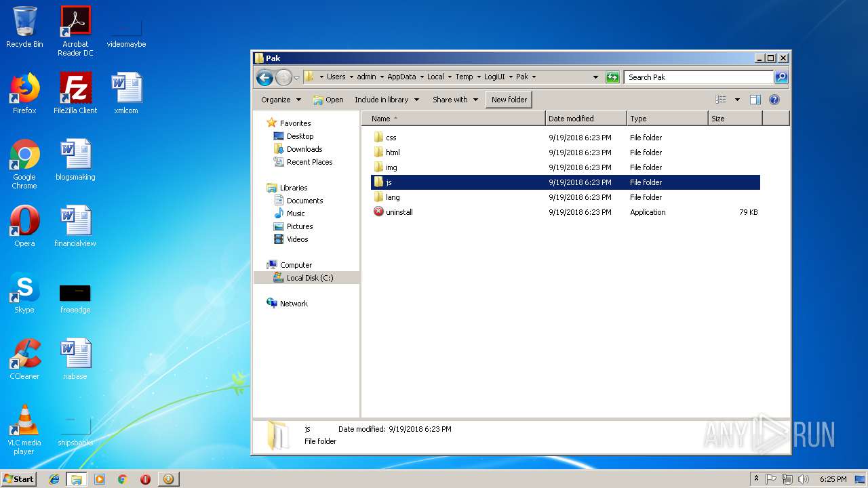Show hidden tray icons arrow
This screenshot has width=868, height=488.
tap(756, 479)
